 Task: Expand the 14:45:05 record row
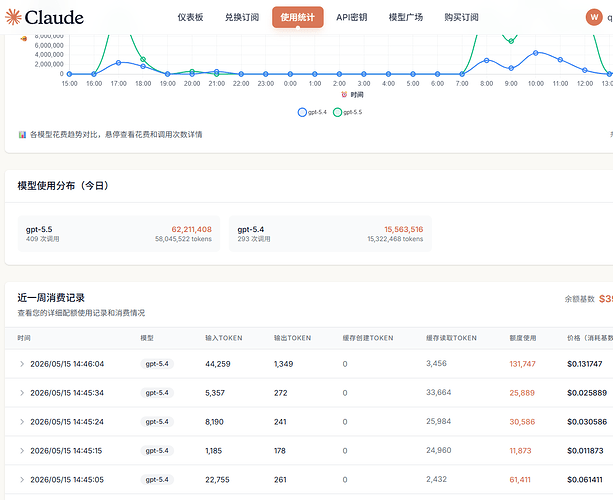tap(22, 480)
